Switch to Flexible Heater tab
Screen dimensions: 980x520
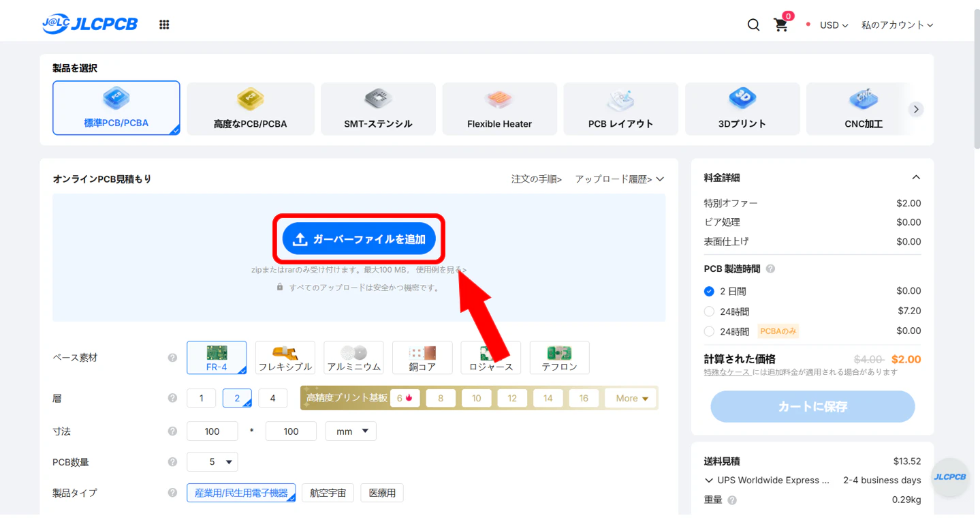point(499,109)
